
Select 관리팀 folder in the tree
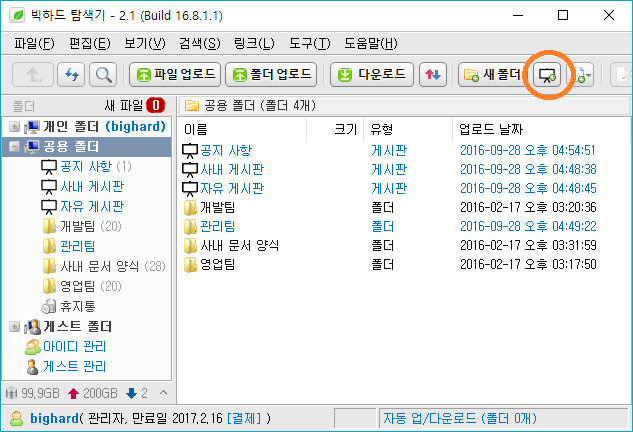[x=78, y=246]
